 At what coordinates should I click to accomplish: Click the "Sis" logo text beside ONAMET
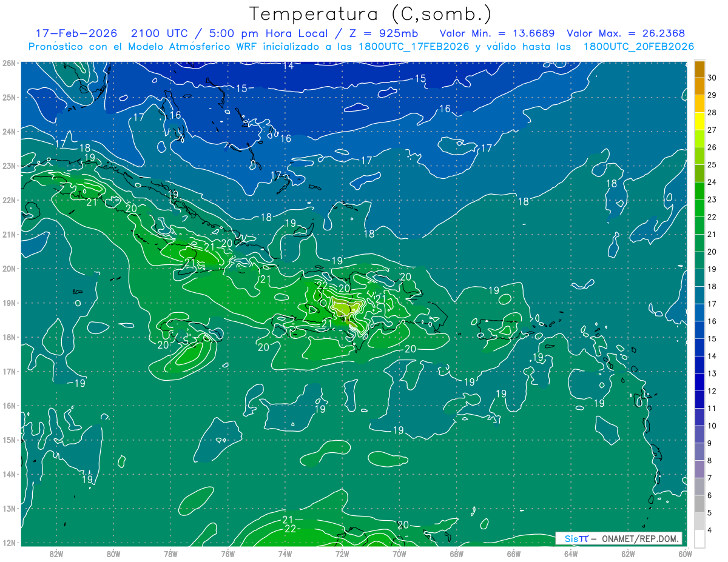point(571,538)
